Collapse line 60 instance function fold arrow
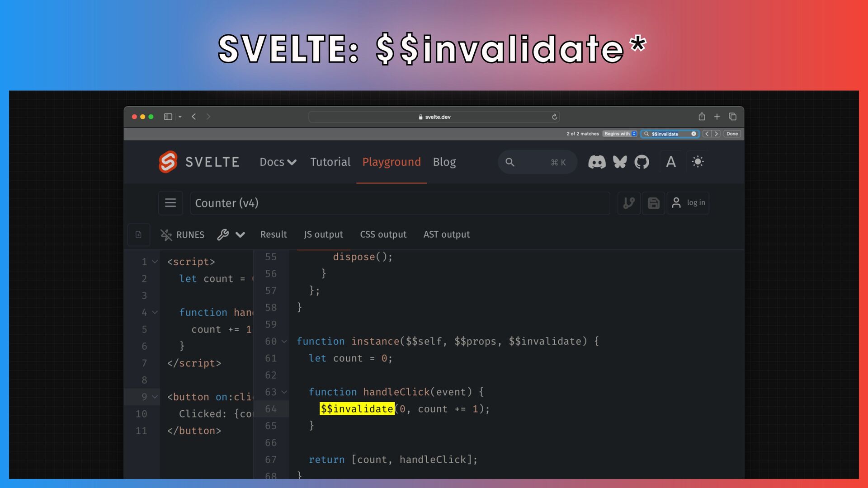868x488 pixels. tap(284, 342)
